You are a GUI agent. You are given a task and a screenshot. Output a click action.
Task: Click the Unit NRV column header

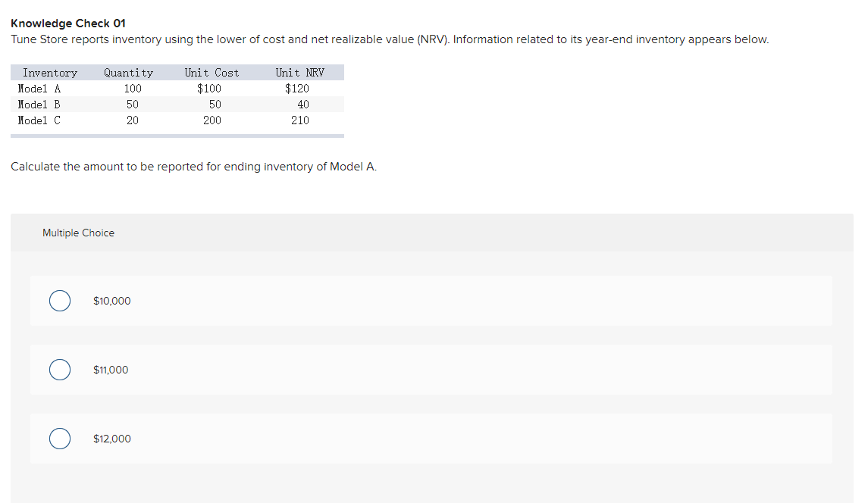pyautogui.click(x=299, y=72)
